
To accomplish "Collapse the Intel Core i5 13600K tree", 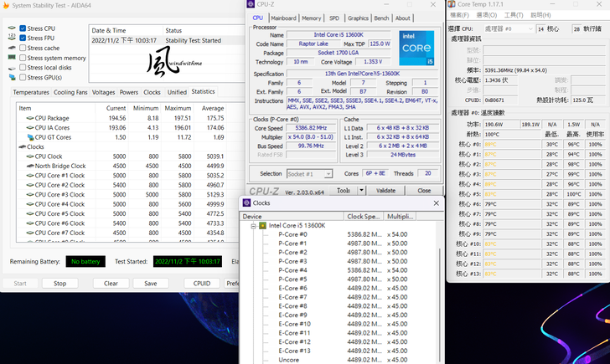I will (252, 226).
